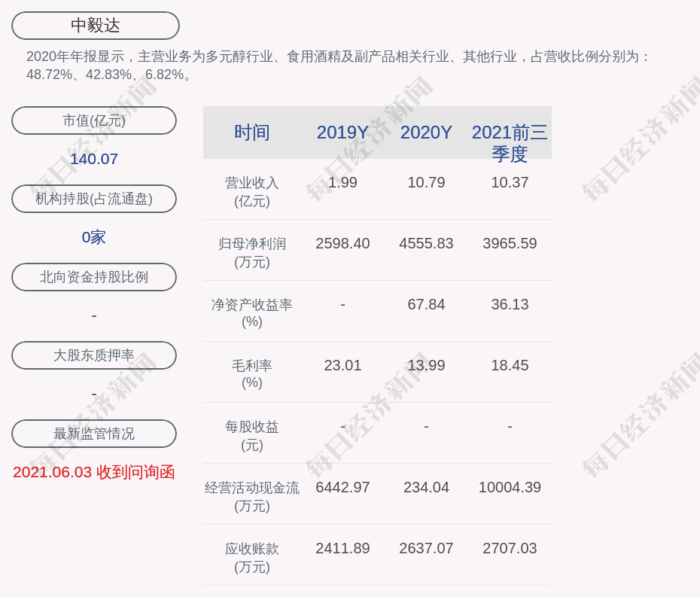Click the 经营活动现金流 row label
The height and width of the screenshot is (597, 700).
pyautogui.click(x=251, y=496)
